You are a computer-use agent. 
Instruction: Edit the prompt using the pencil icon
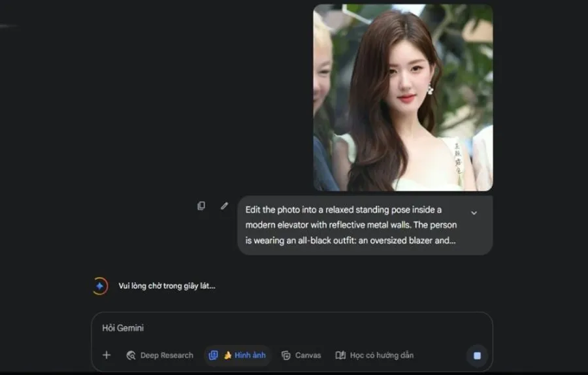click(x=224, y=206)
